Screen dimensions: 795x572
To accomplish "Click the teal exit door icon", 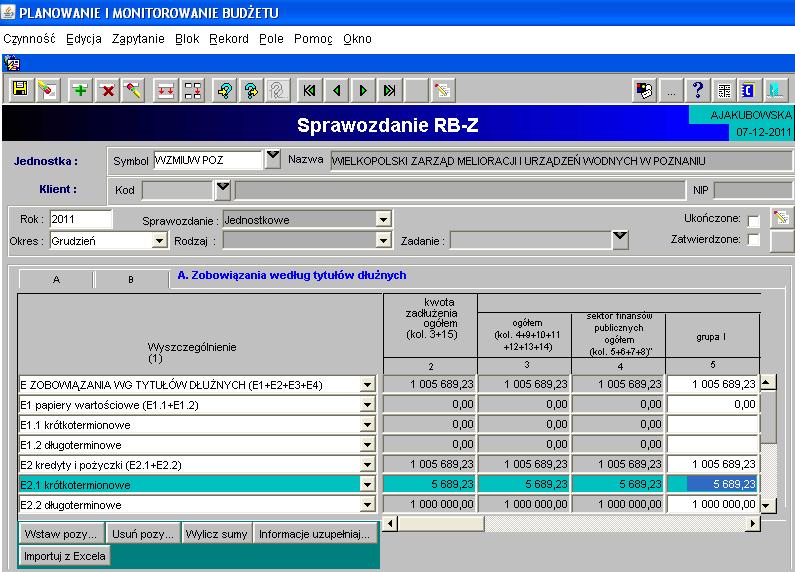I will coord(776,90).
